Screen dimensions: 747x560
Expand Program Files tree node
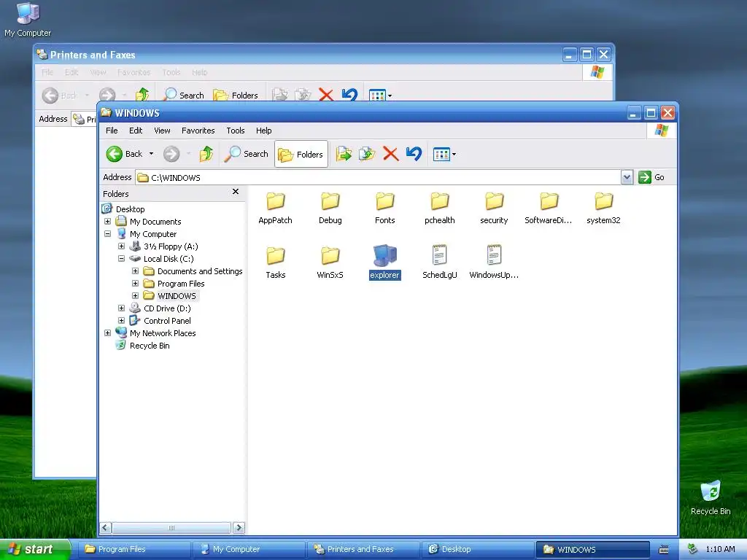(x=135, y=284)
